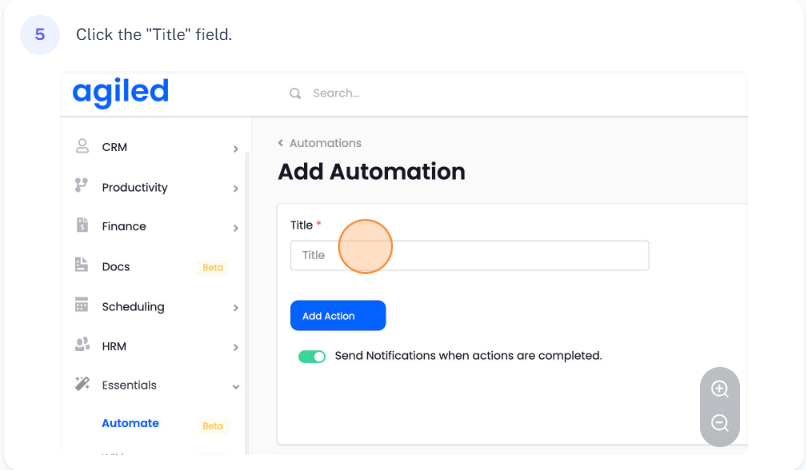Click the Productivity icon in sidebar
Screen dimensions: 806x470
click(82, 186)
